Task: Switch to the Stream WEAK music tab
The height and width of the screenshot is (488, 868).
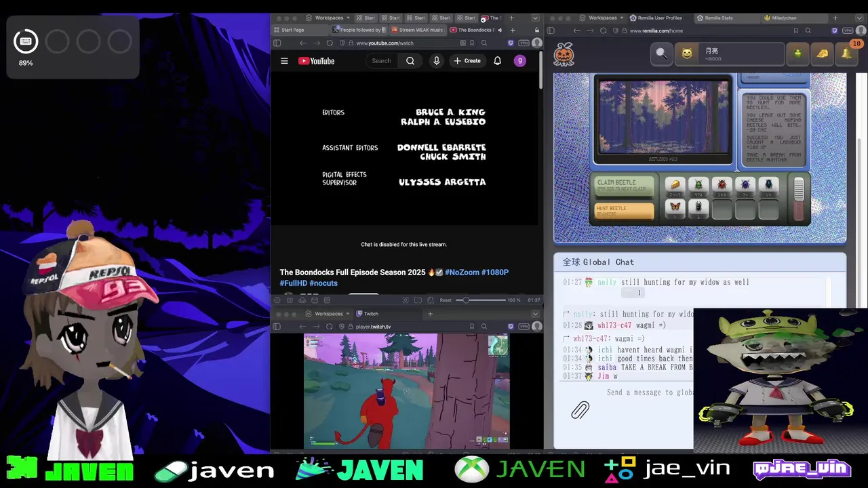Action: (x=418, y=30)
